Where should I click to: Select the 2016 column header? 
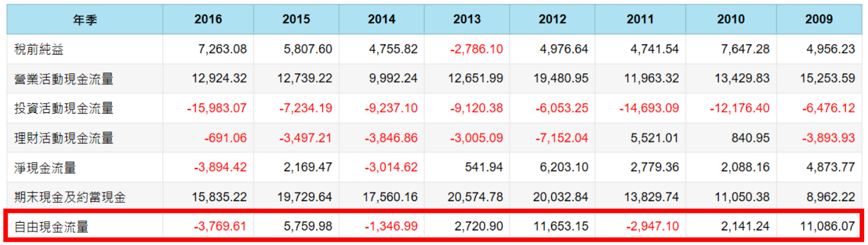208,20
